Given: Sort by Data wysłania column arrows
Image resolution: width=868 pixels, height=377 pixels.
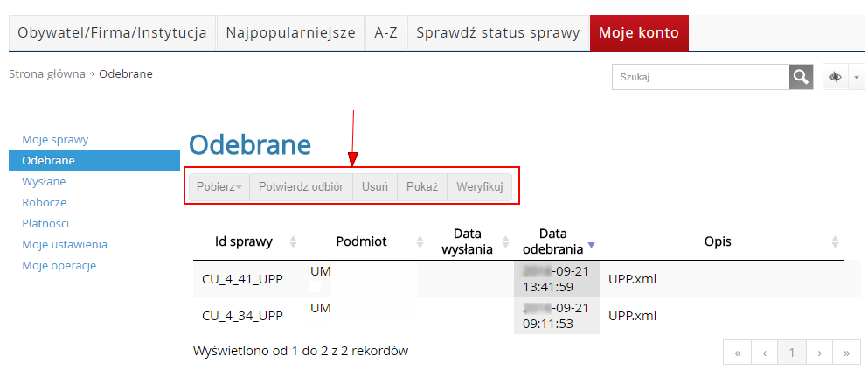Looking at the screenshot, I should (x=504, y=241).
